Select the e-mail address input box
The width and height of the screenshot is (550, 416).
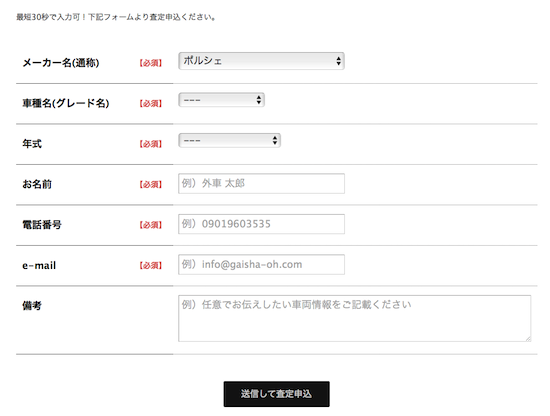(261, 264)
